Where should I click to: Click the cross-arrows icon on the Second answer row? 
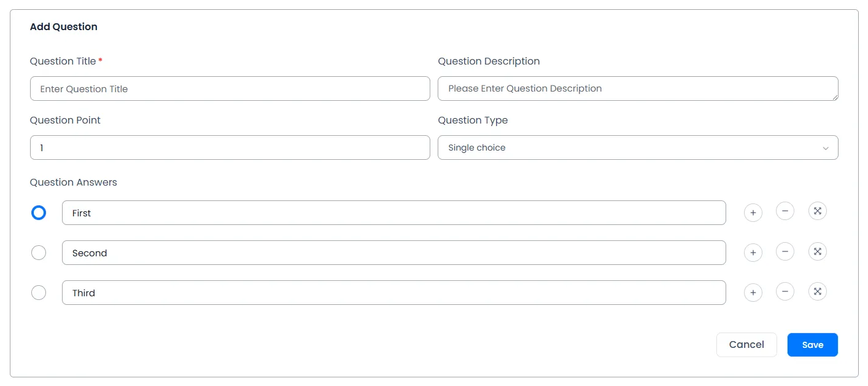click(818, 251)
